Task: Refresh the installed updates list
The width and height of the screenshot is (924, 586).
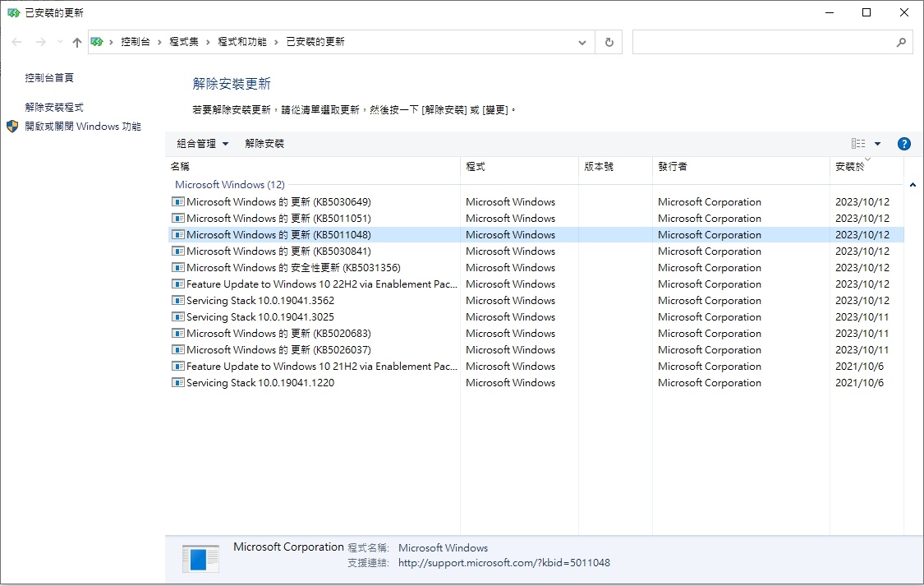Action: (609, 43)
